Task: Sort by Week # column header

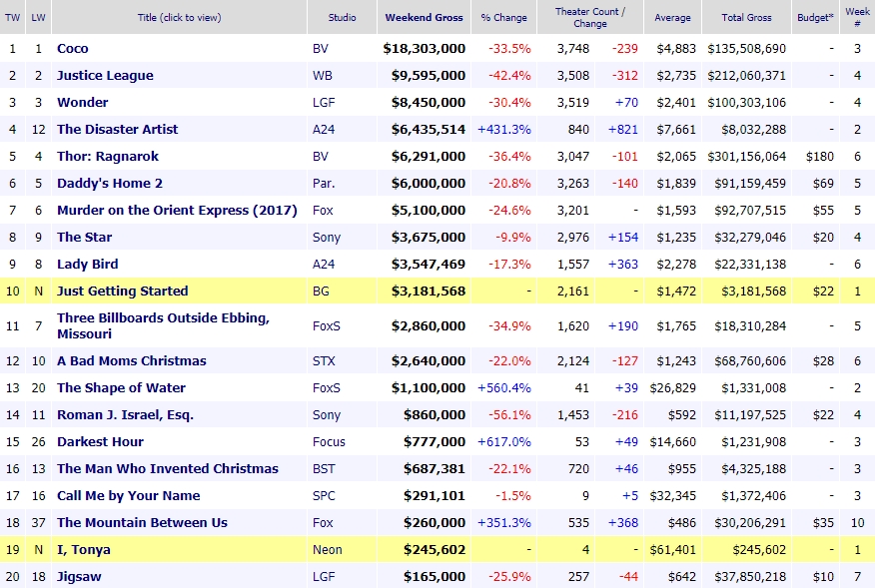Action: click(x=858, y=17)
